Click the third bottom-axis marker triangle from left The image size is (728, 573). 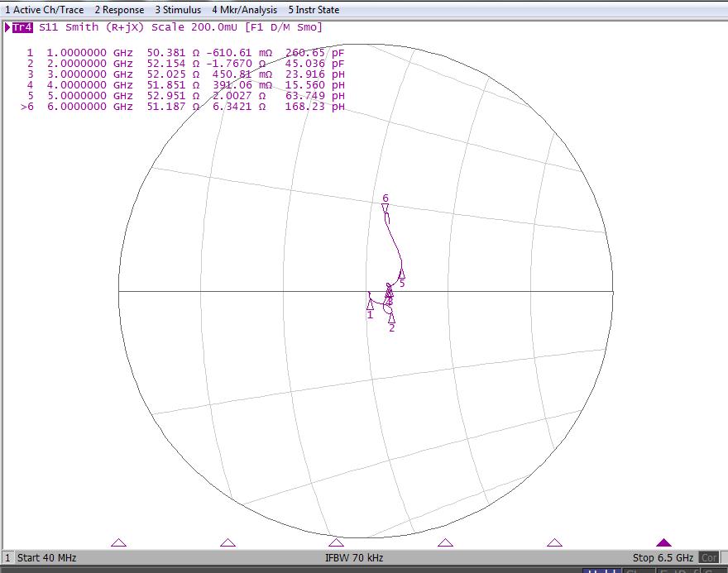tap(336, 543)
